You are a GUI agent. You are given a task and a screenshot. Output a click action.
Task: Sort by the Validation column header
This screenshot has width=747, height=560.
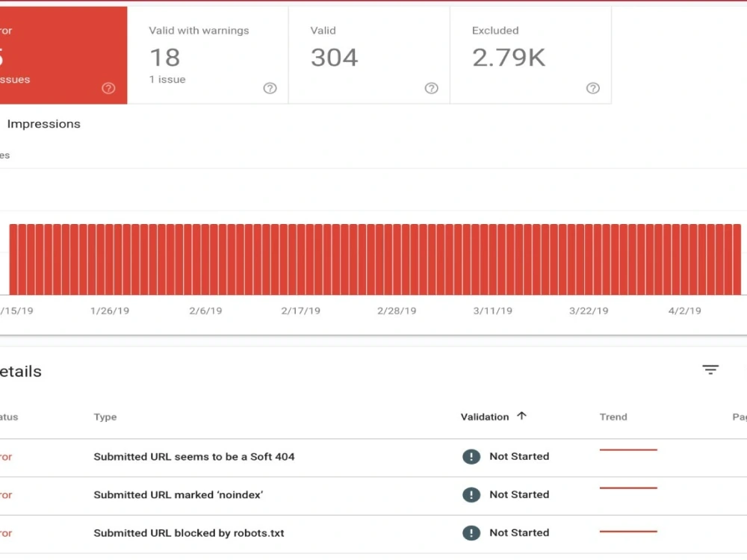pyautogui.click(x=485, y=417)
